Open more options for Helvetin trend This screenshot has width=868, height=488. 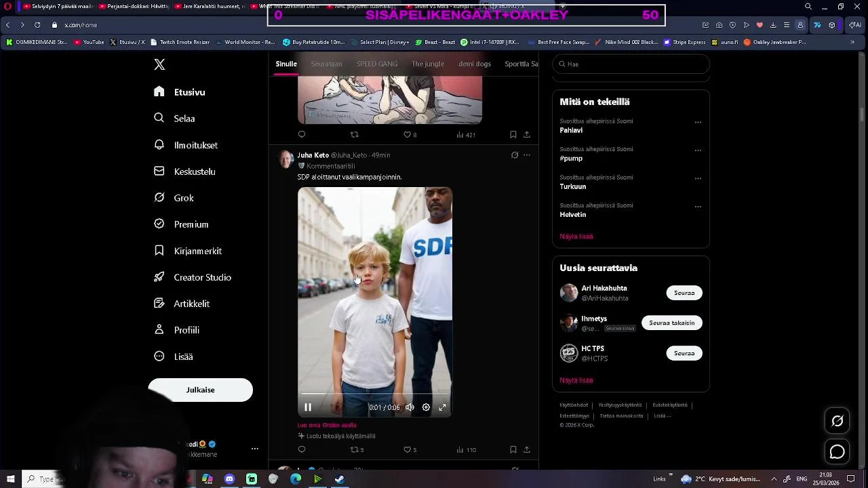(698, 207)
